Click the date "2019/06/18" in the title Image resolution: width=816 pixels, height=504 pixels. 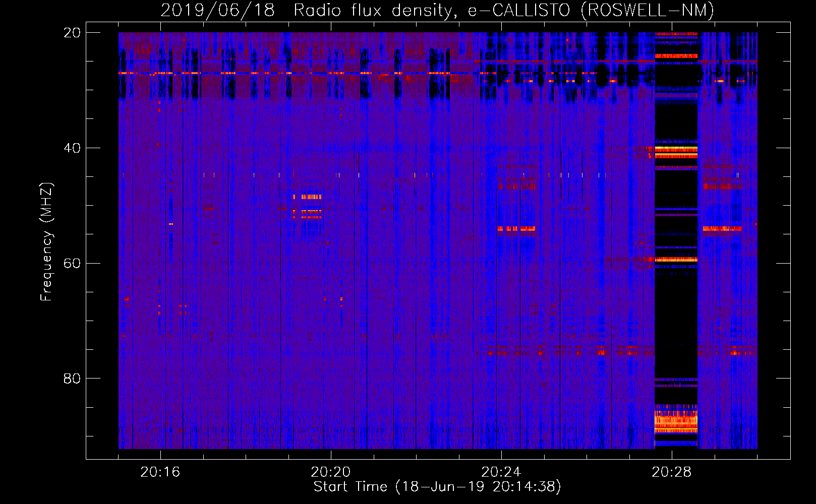point(217,10)
